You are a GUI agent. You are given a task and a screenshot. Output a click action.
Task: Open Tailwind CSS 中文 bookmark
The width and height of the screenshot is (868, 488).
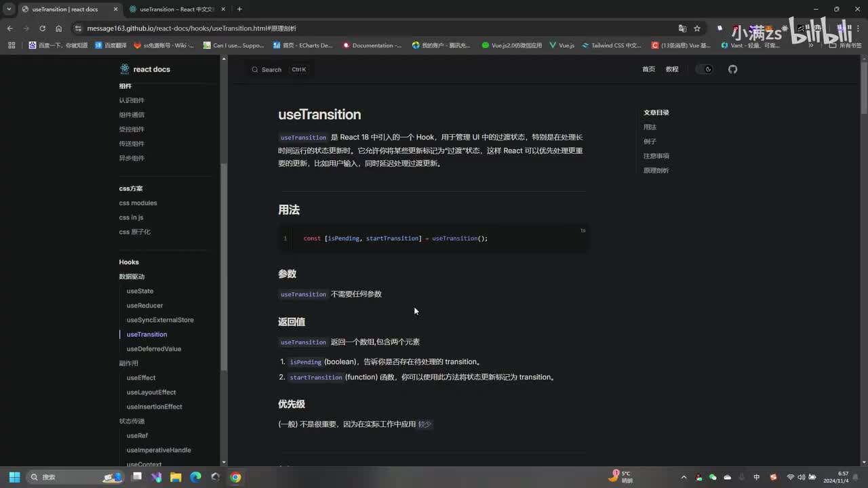(611, 45)
